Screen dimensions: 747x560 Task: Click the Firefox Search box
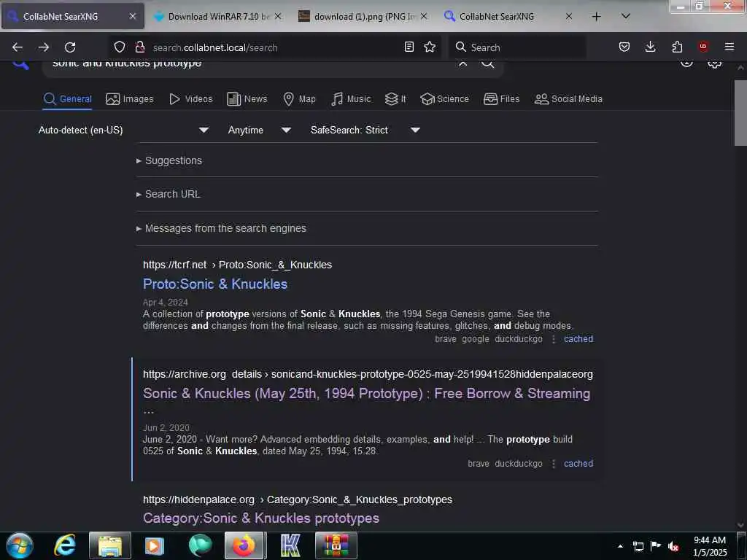click(517, 47)
